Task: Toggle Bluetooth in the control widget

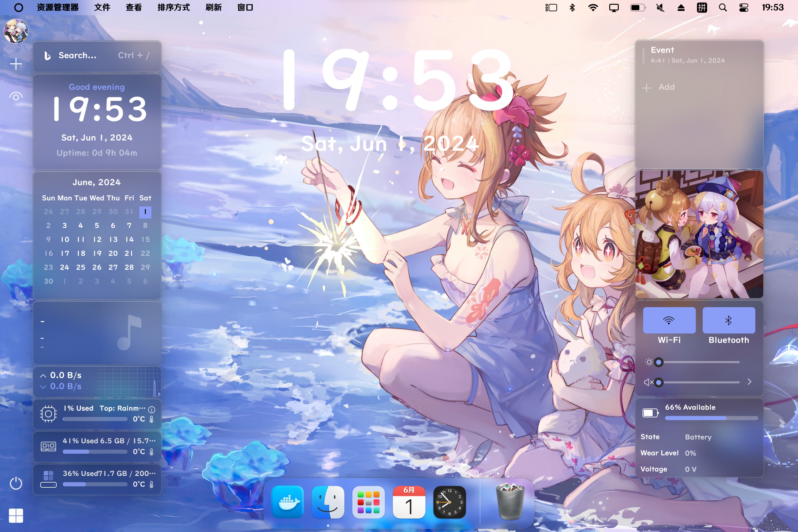Action: [x=728, y=320]
